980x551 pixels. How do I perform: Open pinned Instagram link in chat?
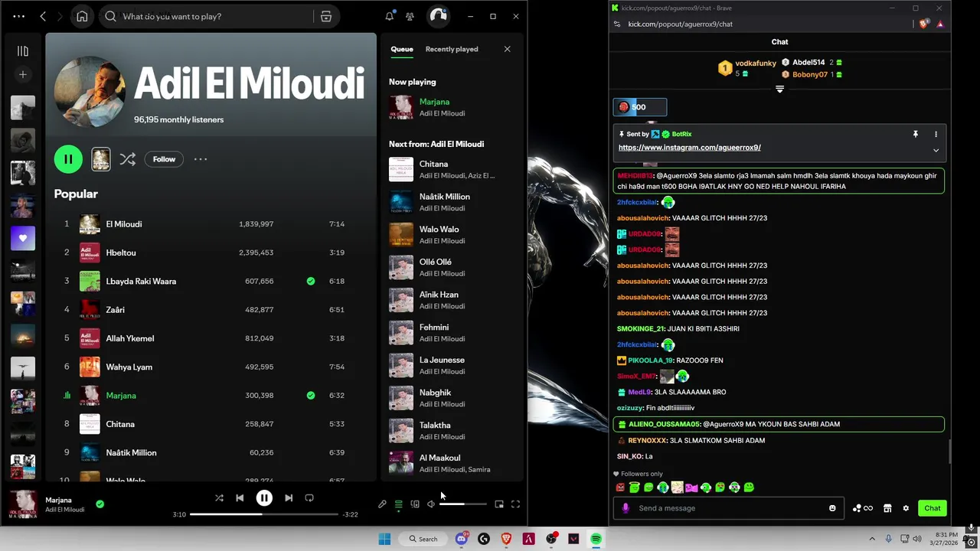tap(690, 148)
